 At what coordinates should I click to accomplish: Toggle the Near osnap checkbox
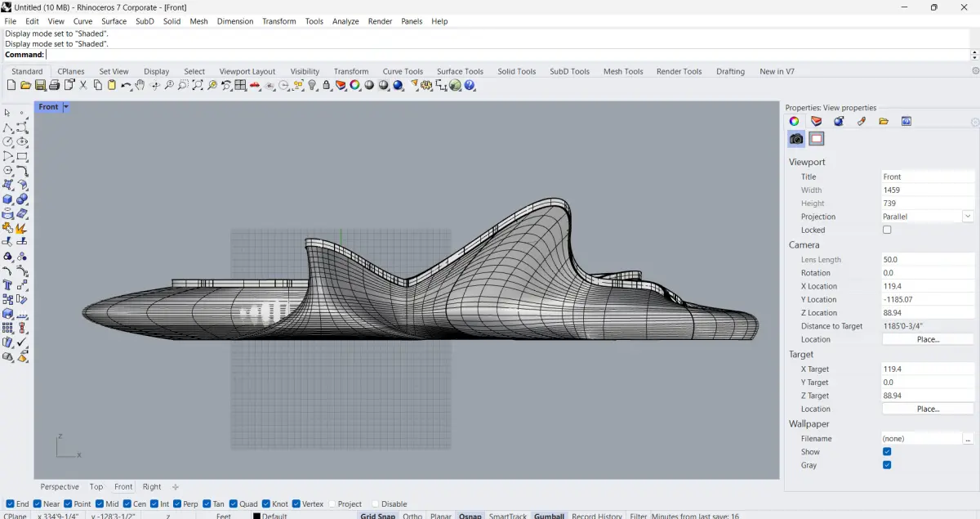tap(38, 504)
